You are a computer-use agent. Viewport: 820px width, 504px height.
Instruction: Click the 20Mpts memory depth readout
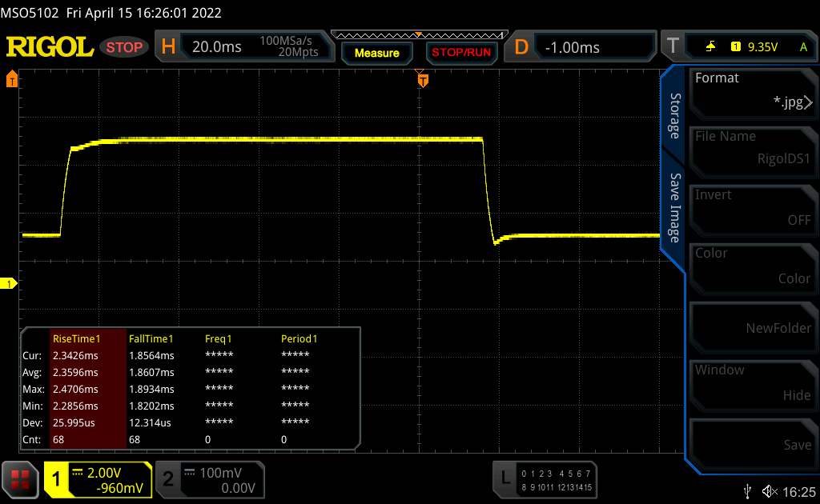[298, 52]
